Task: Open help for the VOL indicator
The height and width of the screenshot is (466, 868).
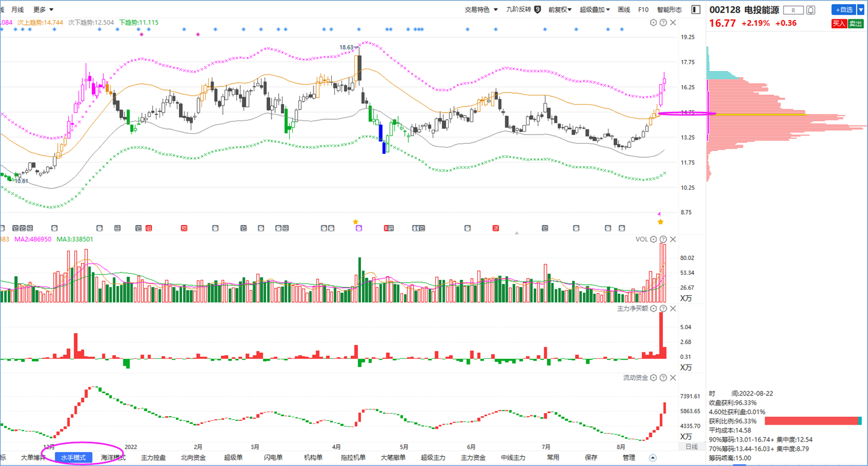Action: click(663, 240)
